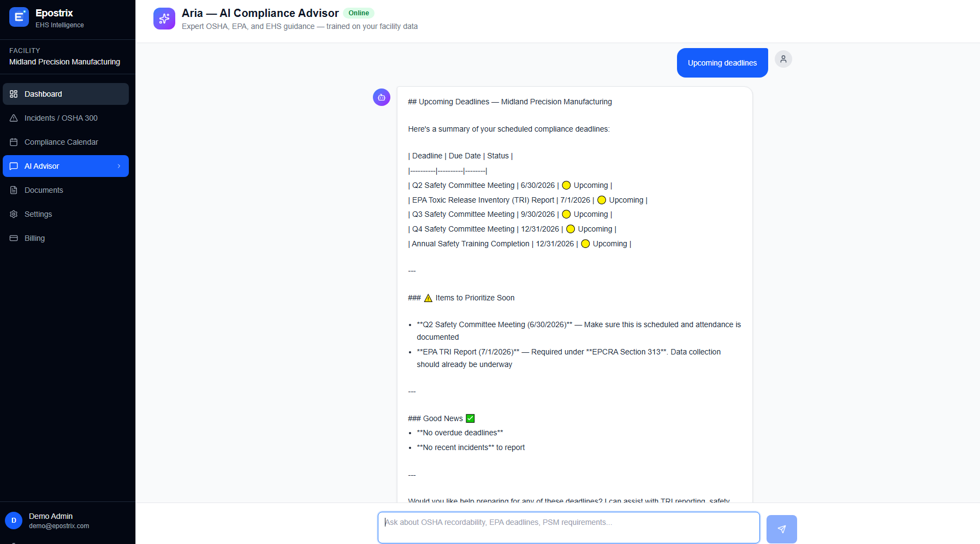Screen dimensions: 980x544
Task: Click the Documents file icon
Action: pos(14,190)
